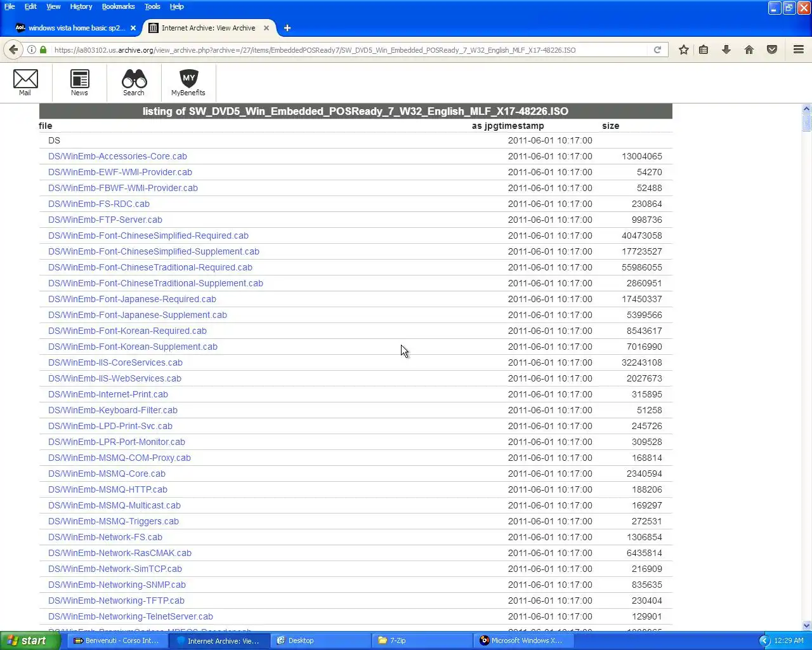
Task: Click the 'as jpg' column header
Action: [486, 126]
